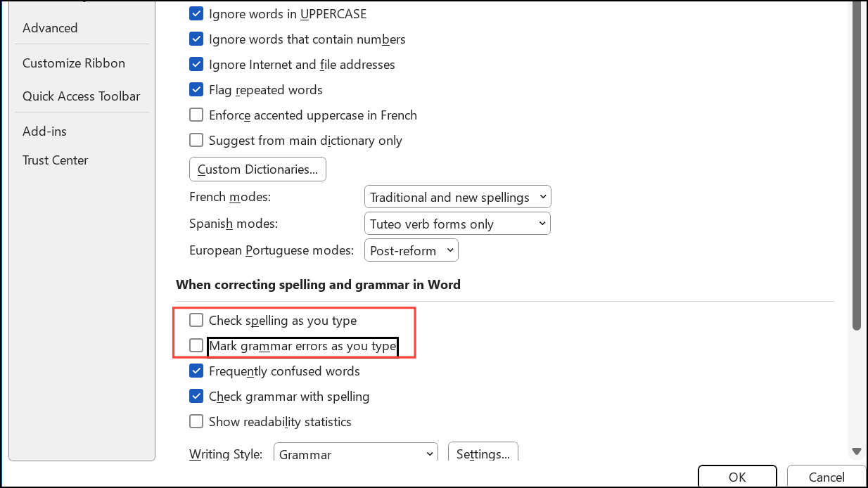Screen dimensions: 868x488
Task: Open European Portuguese modes dropdown
Action: [x=411, y=250]
